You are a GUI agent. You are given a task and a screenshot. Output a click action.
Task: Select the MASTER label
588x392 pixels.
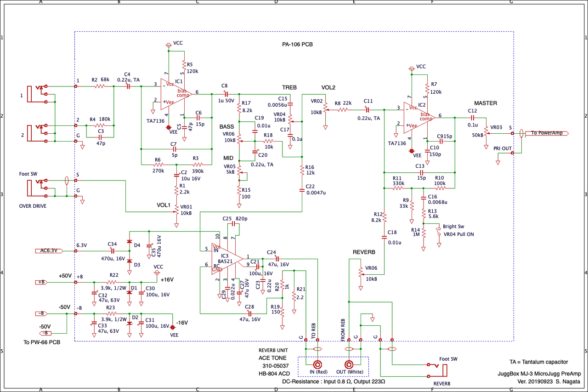pos(486,103)
